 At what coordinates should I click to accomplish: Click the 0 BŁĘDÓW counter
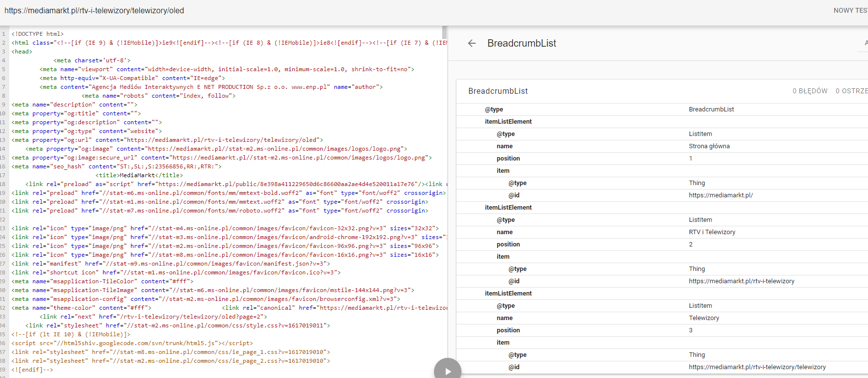[810, 91]
